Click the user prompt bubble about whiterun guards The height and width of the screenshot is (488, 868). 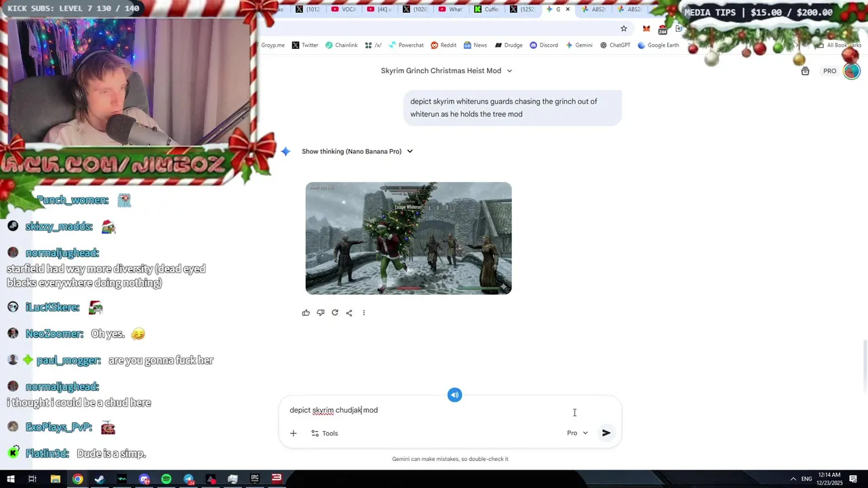513,108
